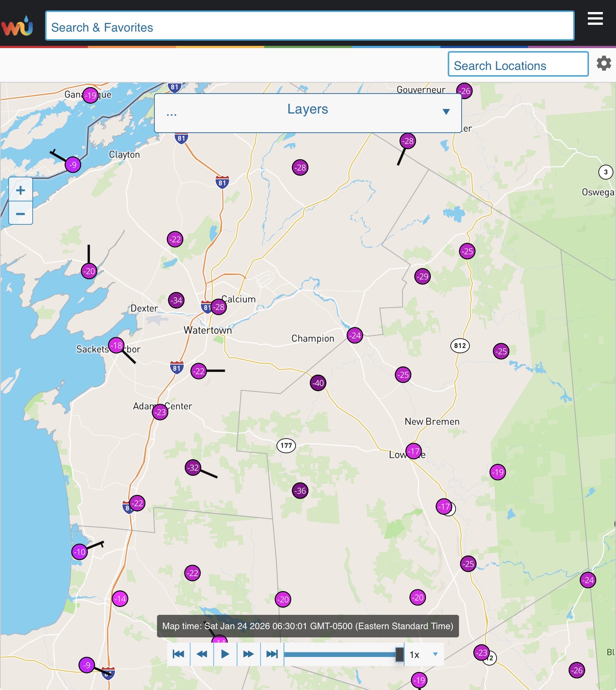The width and height of the screenshot is (616, 690).
Task: Click the Layers panel ellipsis
Action: [x=171, y=113]
